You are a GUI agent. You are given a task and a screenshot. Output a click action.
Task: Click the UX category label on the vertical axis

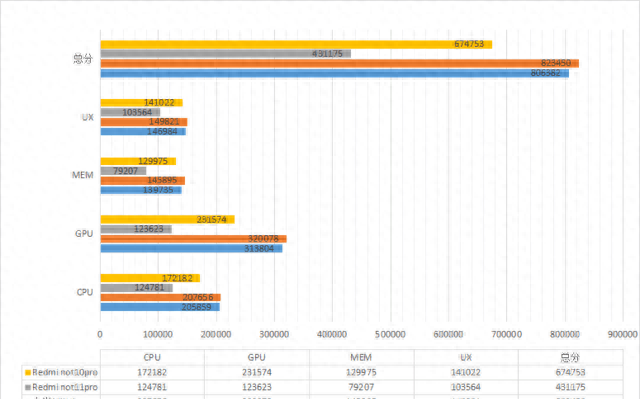(88, 117)
